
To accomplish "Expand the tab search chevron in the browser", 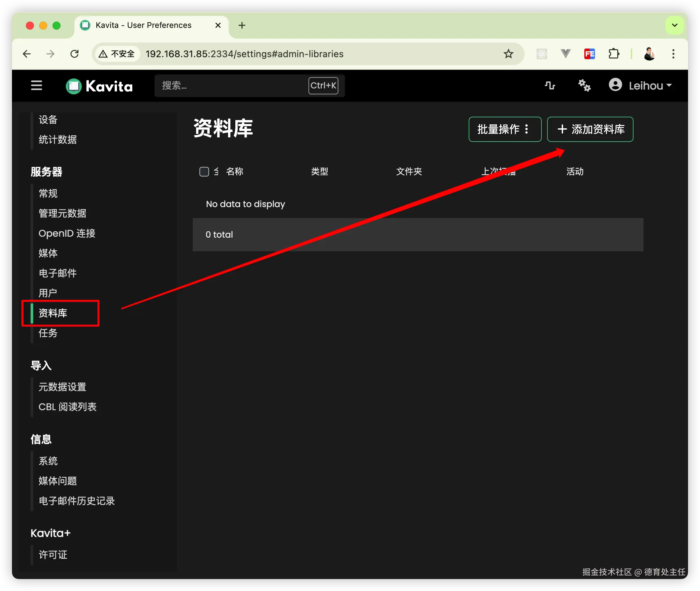I will (674, 26).
